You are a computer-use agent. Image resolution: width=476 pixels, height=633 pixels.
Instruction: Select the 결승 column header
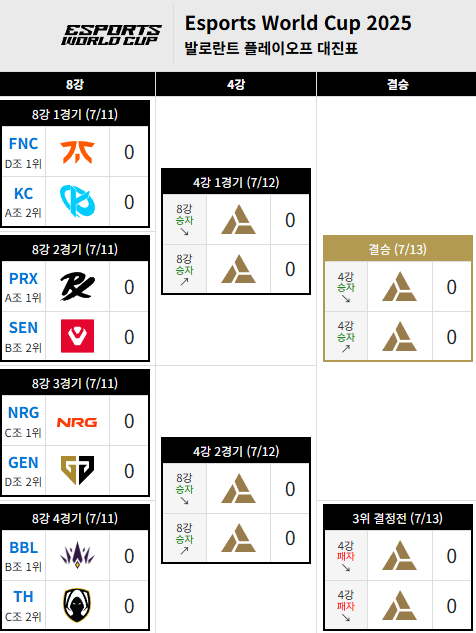[397, 84]
